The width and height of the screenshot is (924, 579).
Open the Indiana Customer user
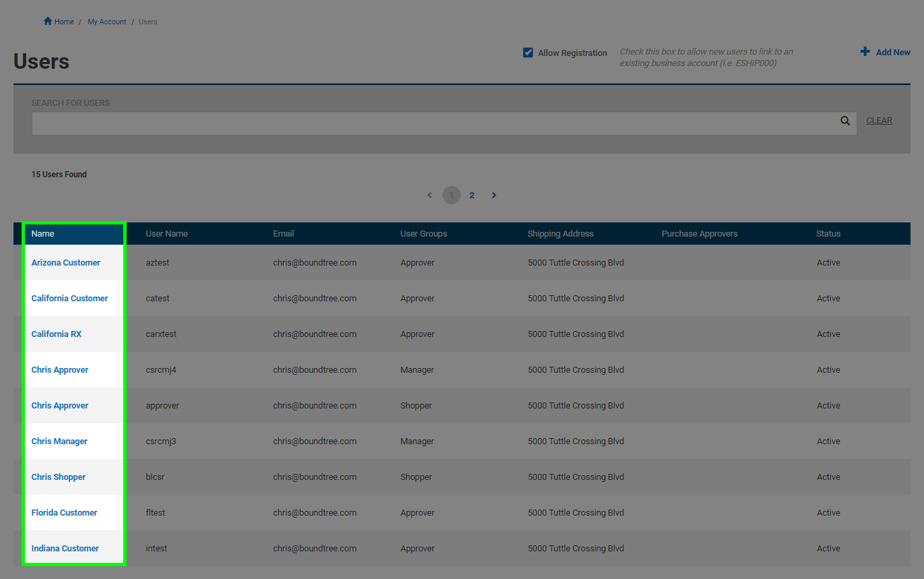point(65,549)
